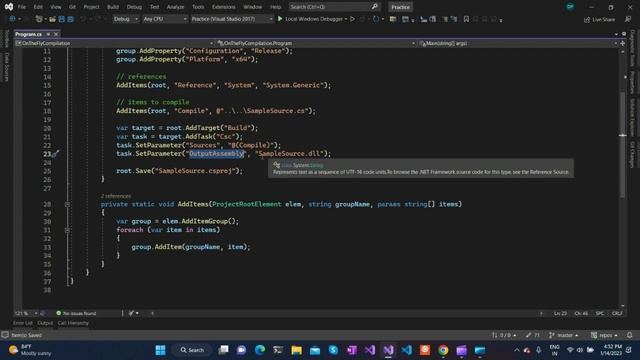
Task: Open the Error List tab
Action: (x=22, y=323)
